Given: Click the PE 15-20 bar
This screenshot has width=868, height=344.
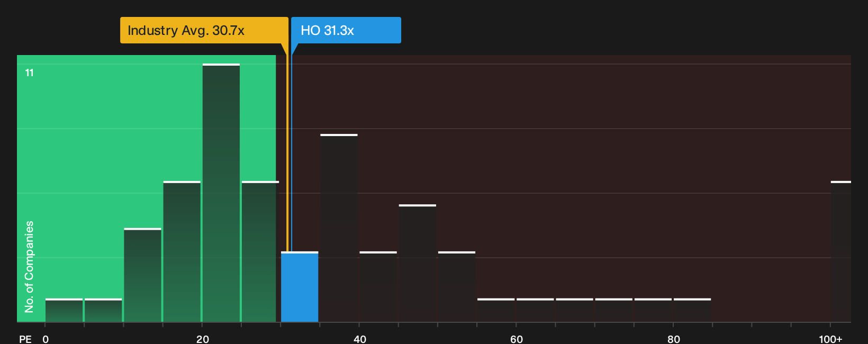Looking at the screenshot, I should pos(182,252).
